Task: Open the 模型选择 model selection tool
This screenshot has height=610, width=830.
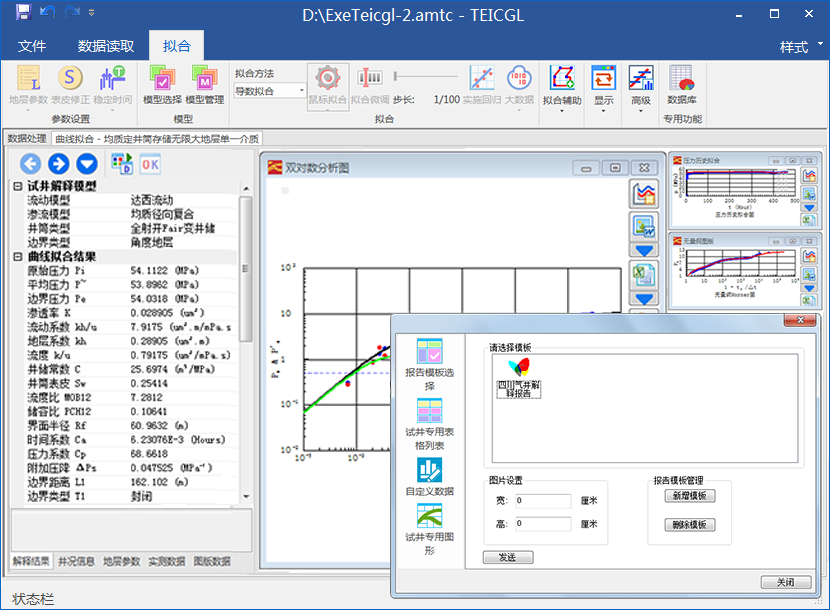Action: tap(162, 85)
